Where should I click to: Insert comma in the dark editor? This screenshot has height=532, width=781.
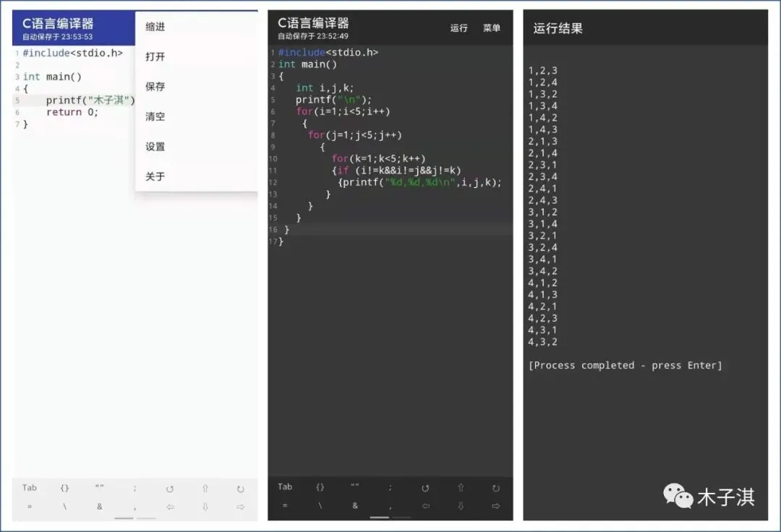[x=390, y=507]
